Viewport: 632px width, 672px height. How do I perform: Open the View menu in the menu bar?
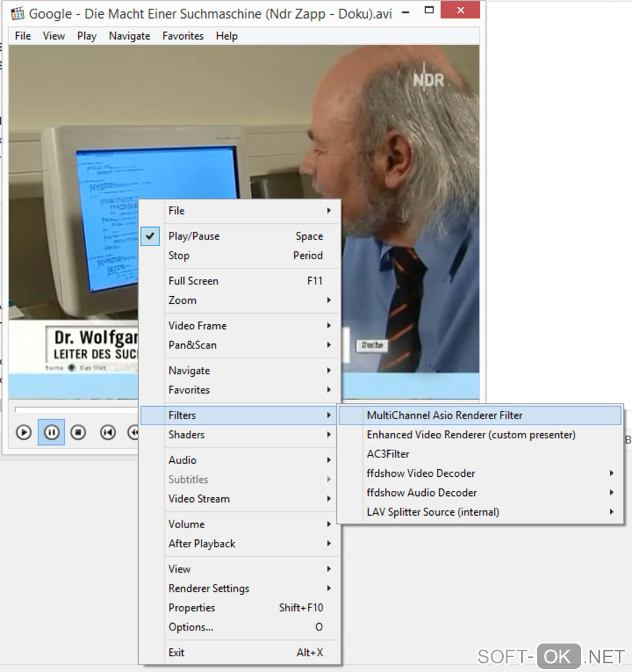53,36
